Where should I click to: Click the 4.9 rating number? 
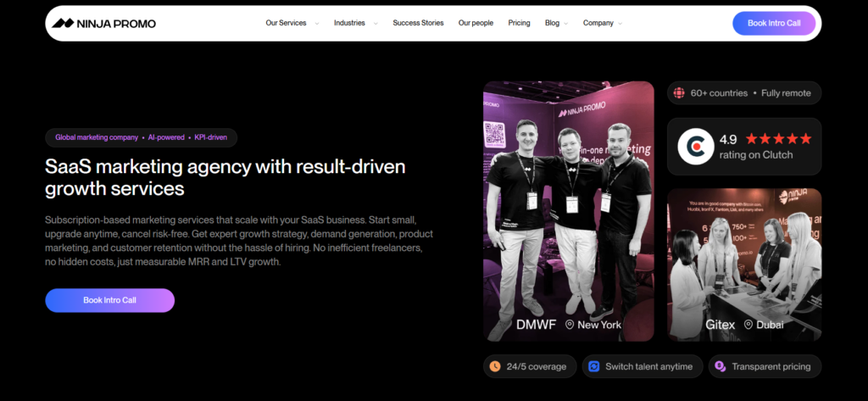[x=728, y=139]
